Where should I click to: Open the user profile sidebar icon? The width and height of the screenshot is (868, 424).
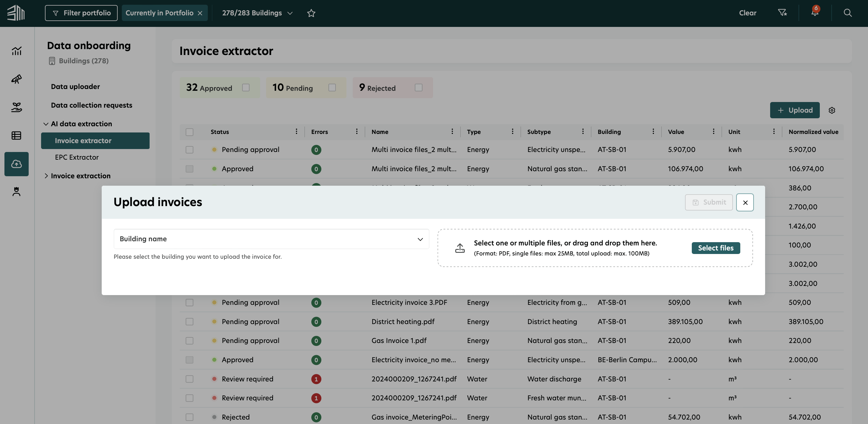(17, 191)
